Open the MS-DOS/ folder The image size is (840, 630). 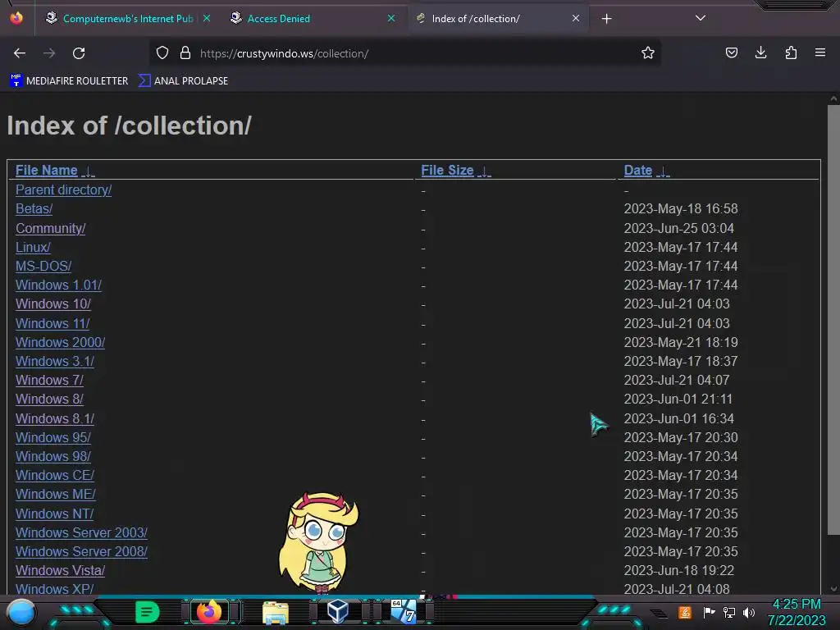pos(43,267)
